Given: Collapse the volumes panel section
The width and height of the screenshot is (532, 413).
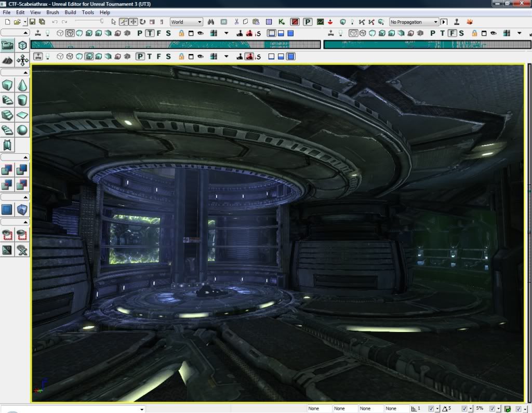Looking at the screenshot, I should 15,197.
